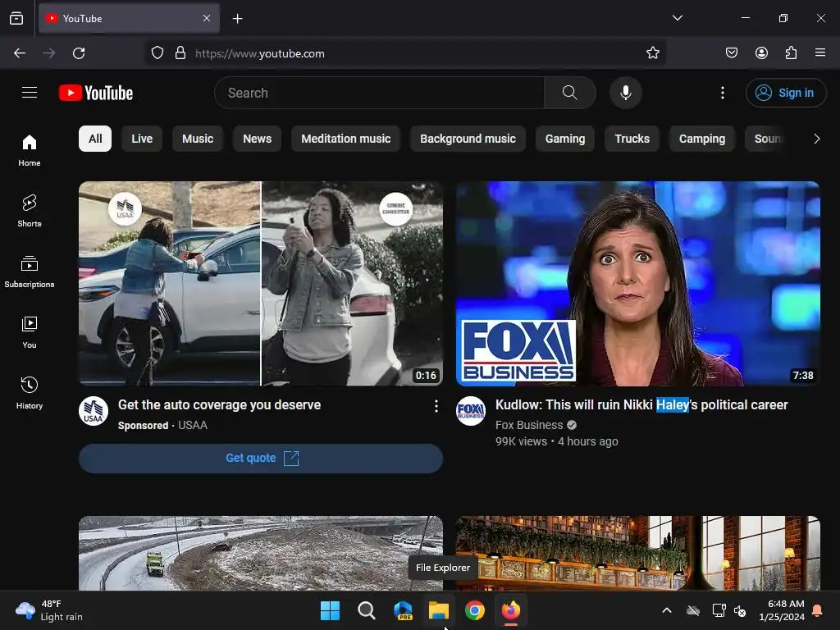
Task: Select the Camping filter chip
Action: tap(702, 139)
